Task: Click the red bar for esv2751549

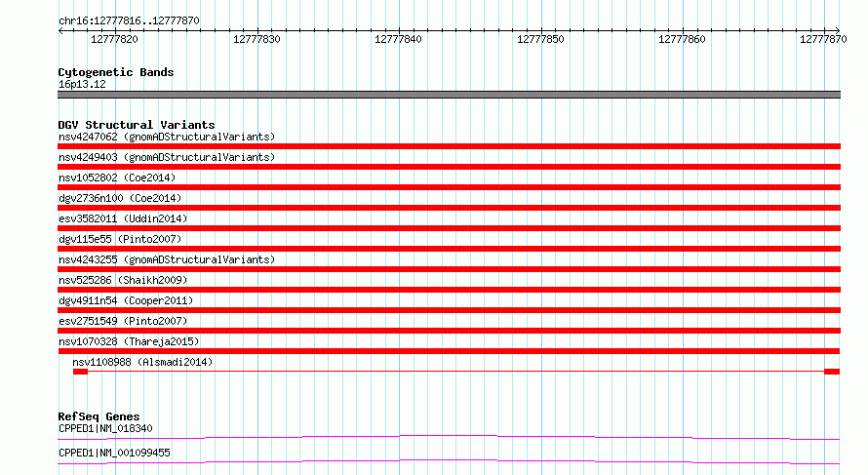Action: [x=449, y=331]
